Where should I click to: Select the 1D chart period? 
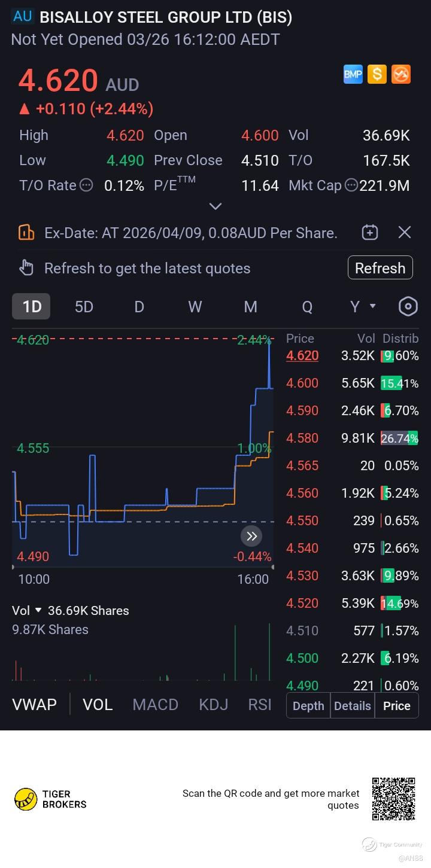(32, 307)
